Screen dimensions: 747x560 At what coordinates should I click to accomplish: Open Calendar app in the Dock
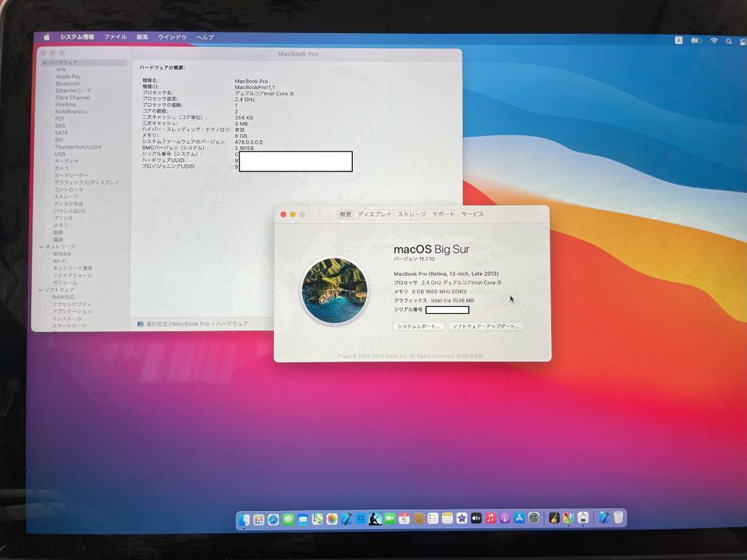404,518
